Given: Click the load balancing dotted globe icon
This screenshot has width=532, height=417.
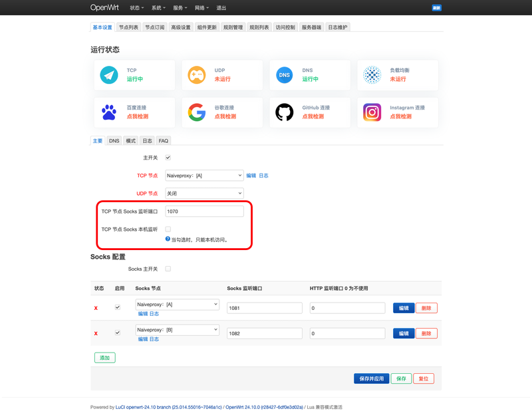Looking at the screenshot, I should click(372, 75).
